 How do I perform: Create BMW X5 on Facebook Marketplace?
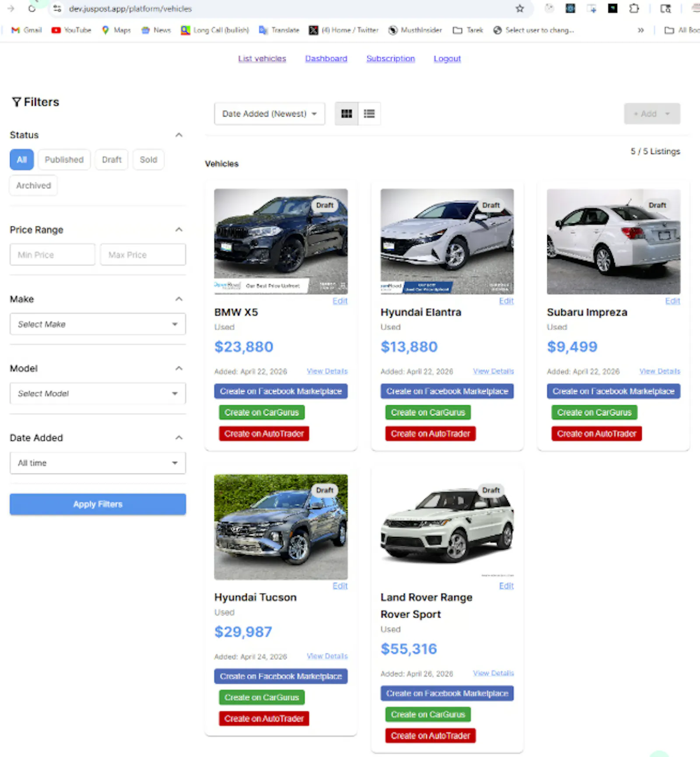click(x=281, y=391)
